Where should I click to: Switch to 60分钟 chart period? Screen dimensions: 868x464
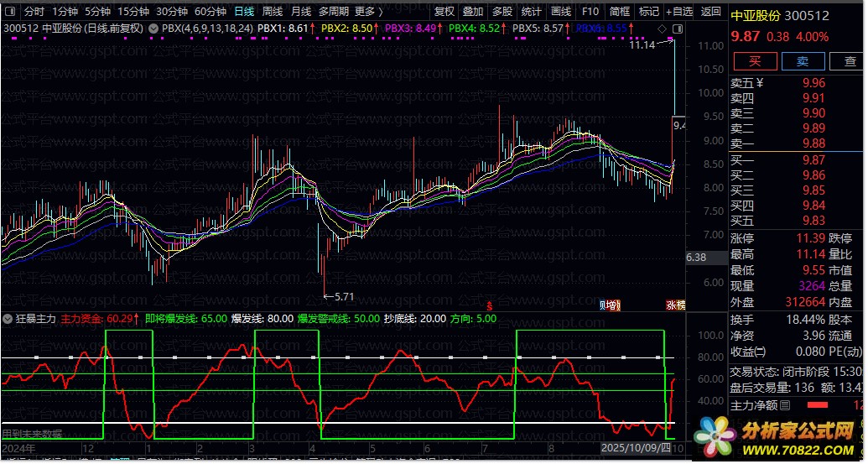(210, 12)
